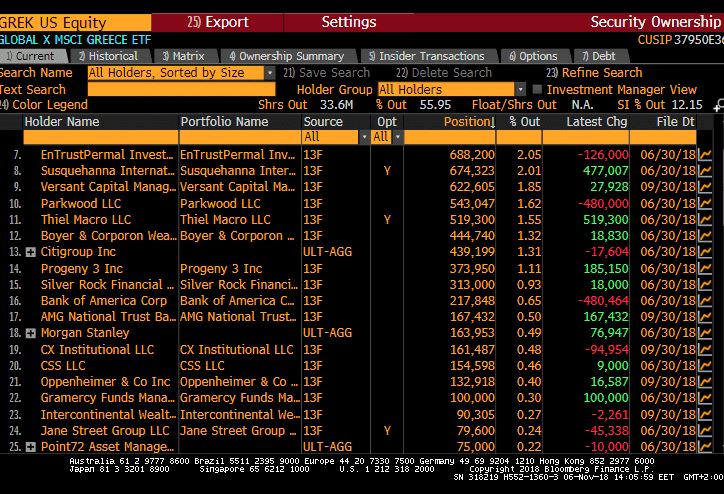
Task: Click the Text Search input field
Action: pyautogui.click(x=181, y=89)
